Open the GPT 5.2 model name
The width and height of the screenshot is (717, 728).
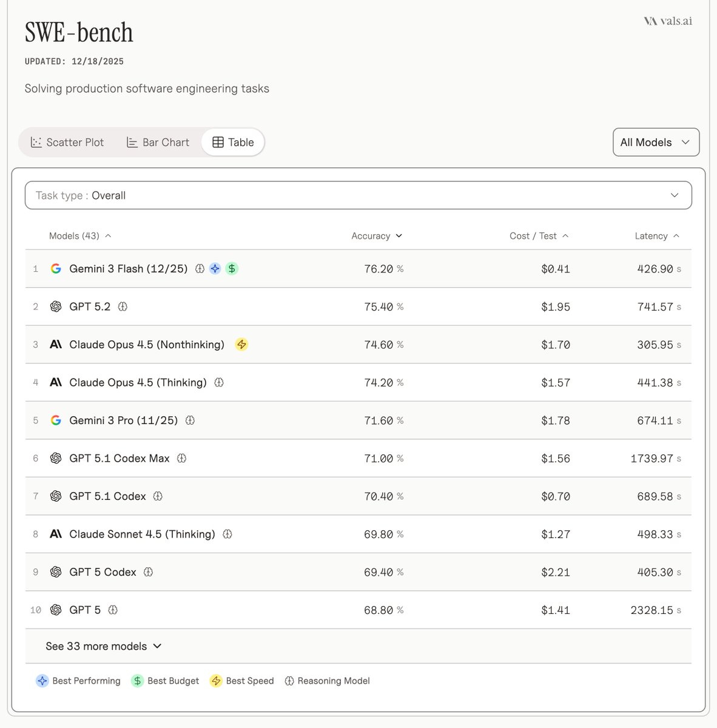[x=90, y=307]
